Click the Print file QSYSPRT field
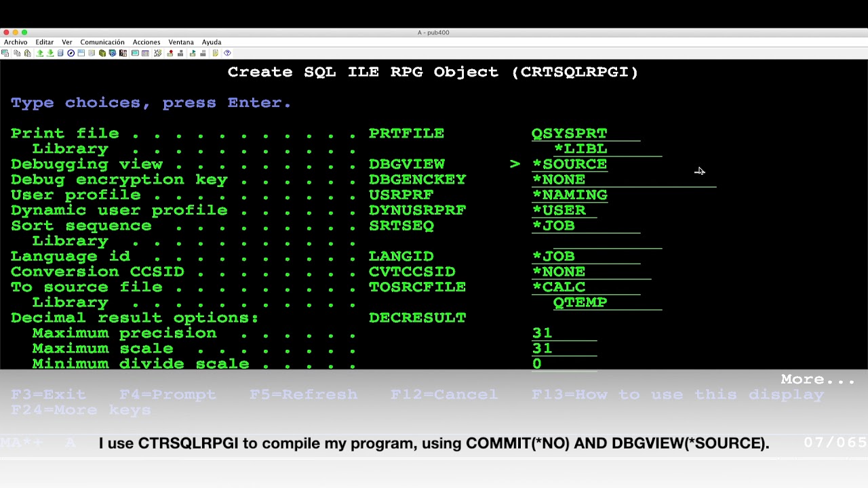The height and width of the screenshot is (488, 868). tap(586, 134)
